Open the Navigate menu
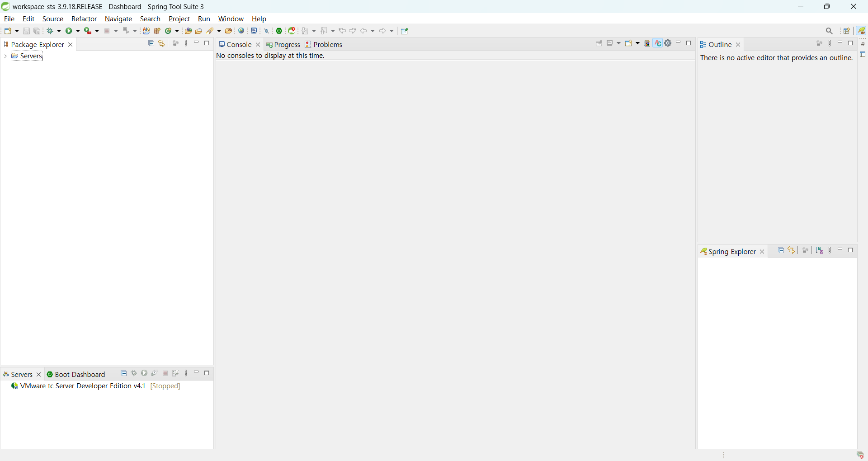Screen dimensions: 868x461 tap(118, 19)
